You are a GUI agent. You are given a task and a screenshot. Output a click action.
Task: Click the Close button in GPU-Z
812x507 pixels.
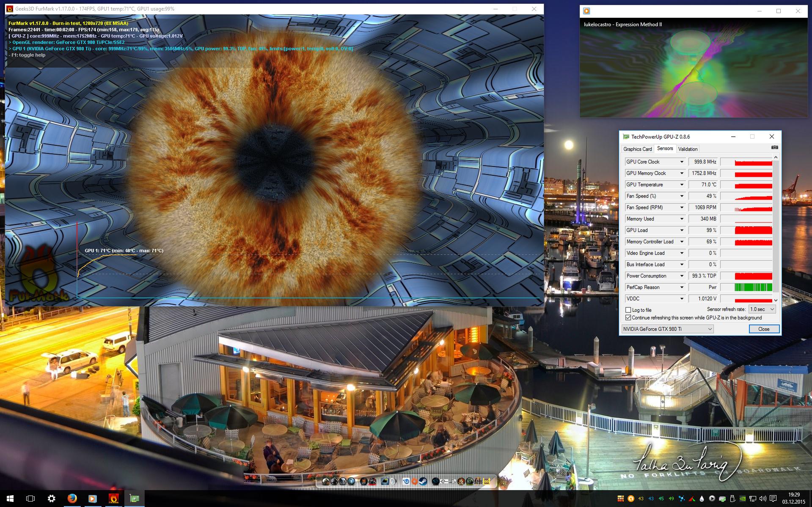764,329
